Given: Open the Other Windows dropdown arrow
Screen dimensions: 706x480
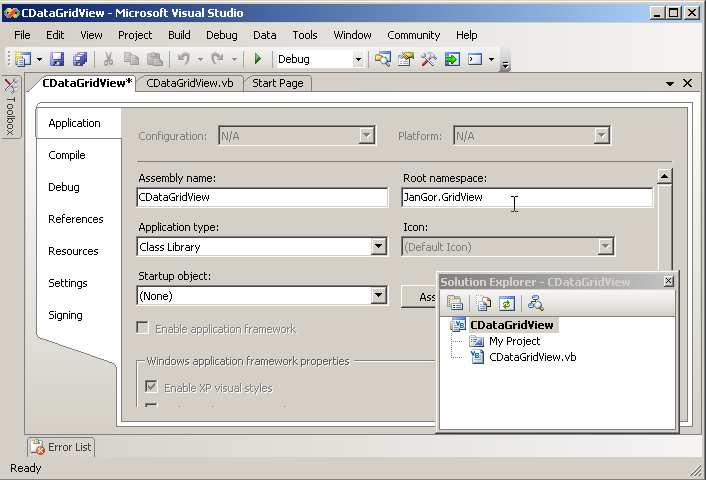Looking at the screenshot, I should click(491, 59).
